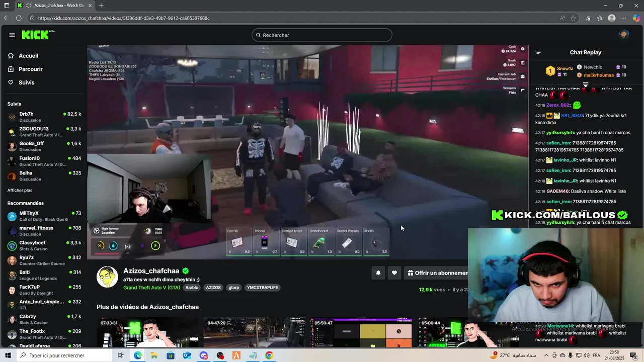Open Anto_tout_simple recommended channel
This screenshot has height=362, width=644.
(44, 305)
